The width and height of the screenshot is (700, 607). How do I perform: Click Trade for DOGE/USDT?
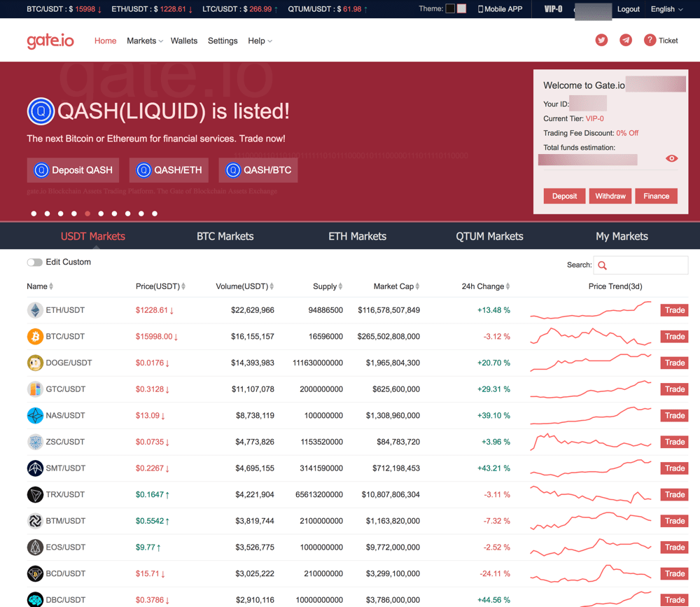coord(674,363)
